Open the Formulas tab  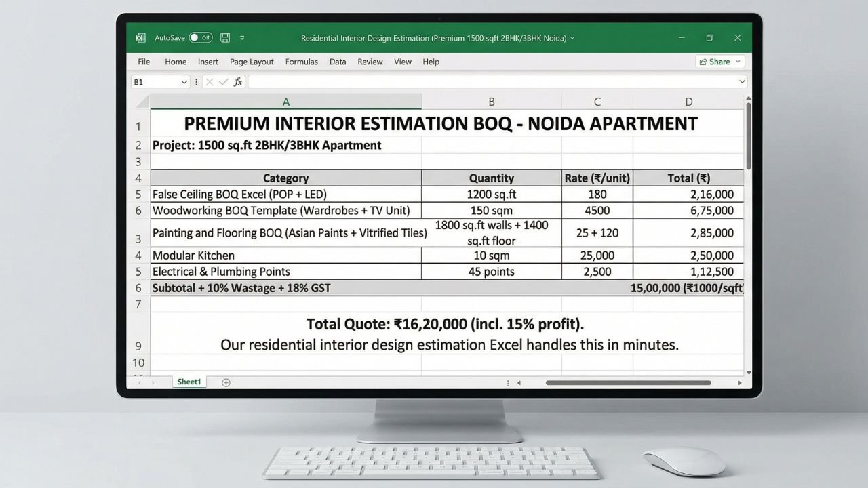302,62
